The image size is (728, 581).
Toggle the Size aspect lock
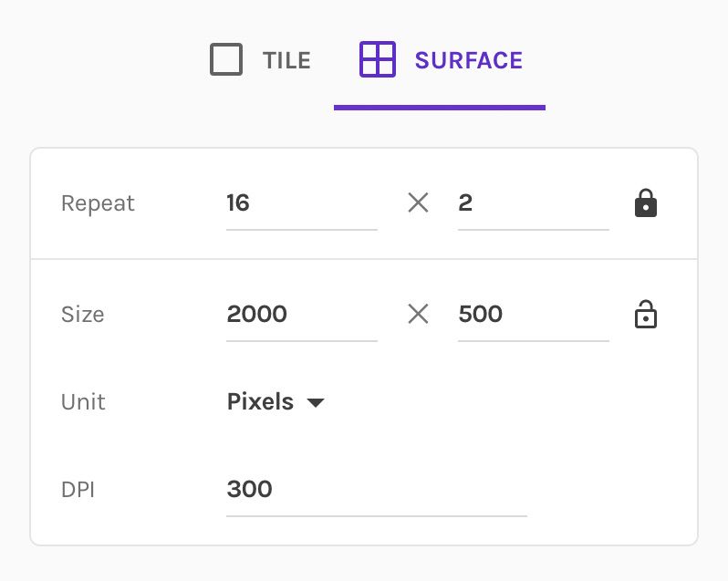(x=645, y=314)
